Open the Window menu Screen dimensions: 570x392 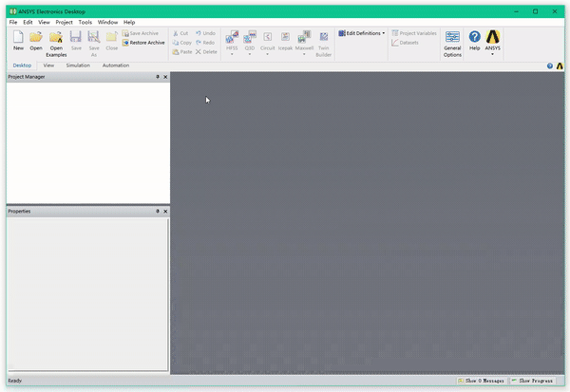click(107, 22)
